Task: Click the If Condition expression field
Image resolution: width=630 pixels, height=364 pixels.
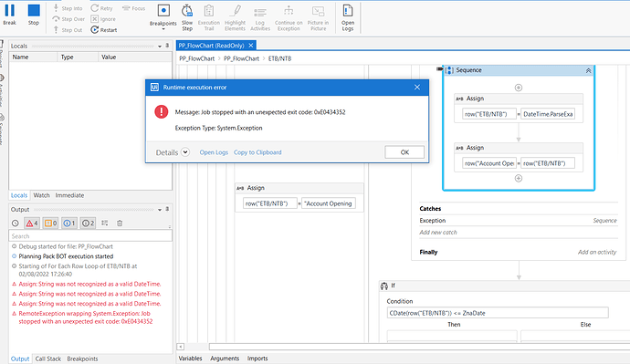Action: tap(498, 313)
